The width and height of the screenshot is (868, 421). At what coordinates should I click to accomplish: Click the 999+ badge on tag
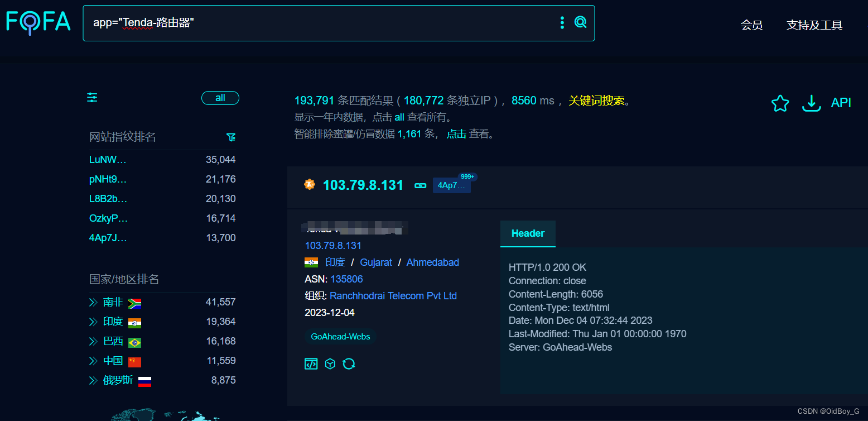pos(467,176)
